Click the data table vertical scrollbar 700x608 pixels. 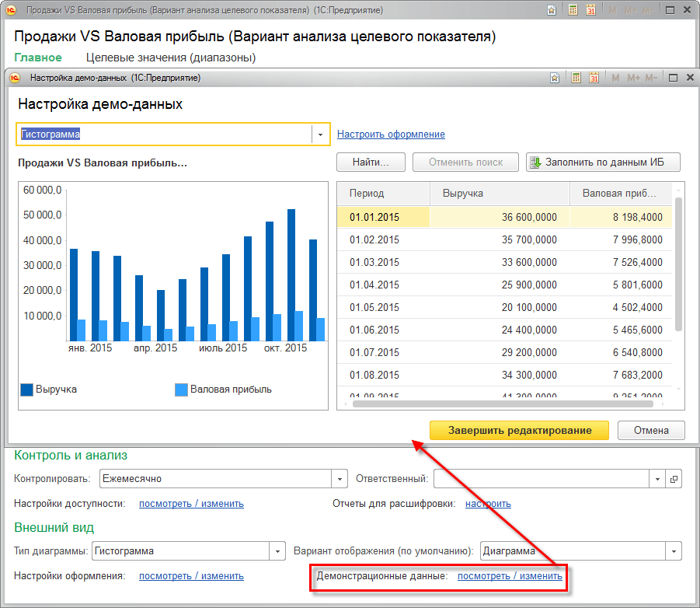pos(678,264)
